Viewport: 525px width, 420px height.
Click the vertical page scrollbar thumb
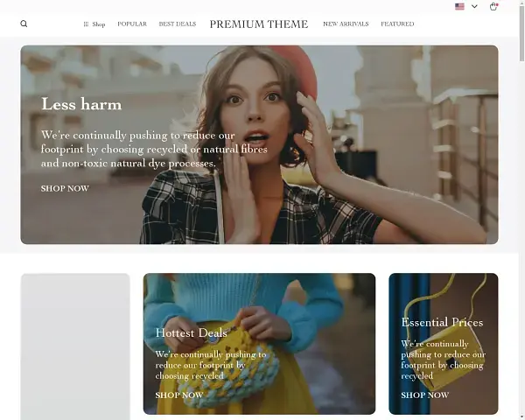click(x=522, y=31)
